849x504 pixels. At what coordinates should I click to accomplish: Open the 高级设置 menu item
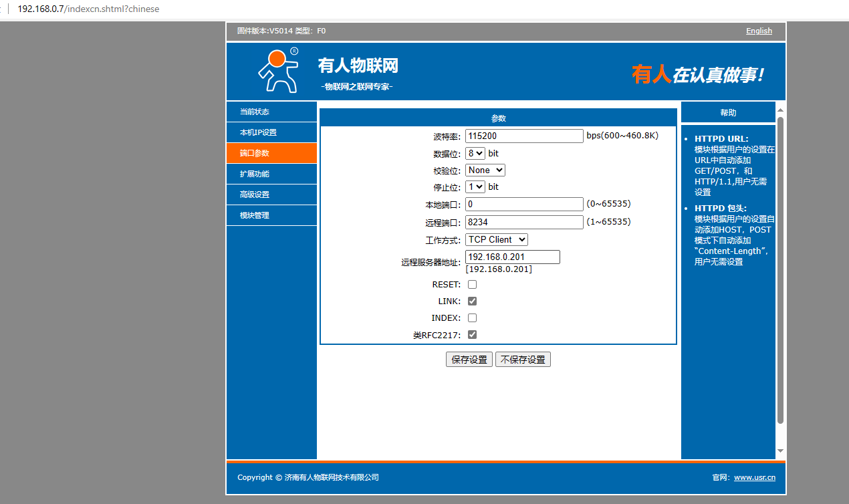[271, 195]
